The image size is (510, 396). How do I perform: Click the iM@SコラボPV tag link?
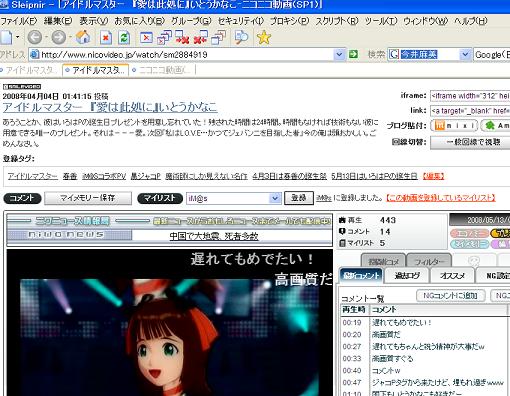pos(104,176)
